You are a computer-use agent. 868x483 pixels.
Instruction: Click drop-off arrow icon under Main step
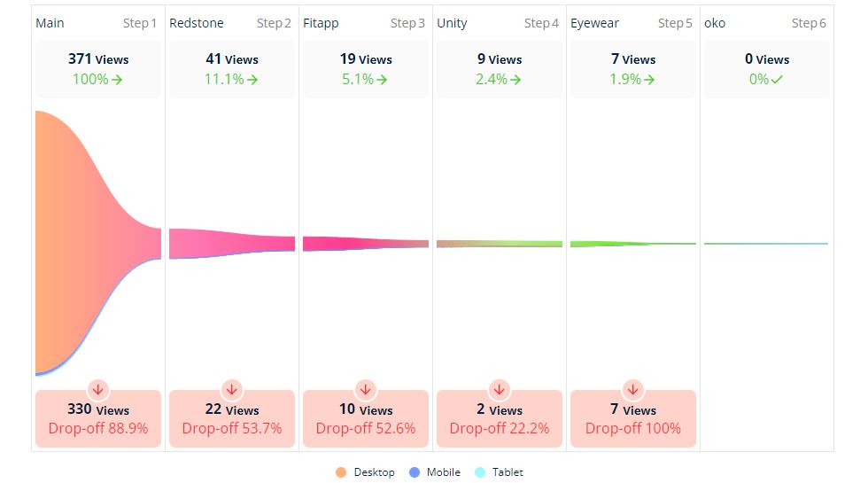[x=98, y=389]
